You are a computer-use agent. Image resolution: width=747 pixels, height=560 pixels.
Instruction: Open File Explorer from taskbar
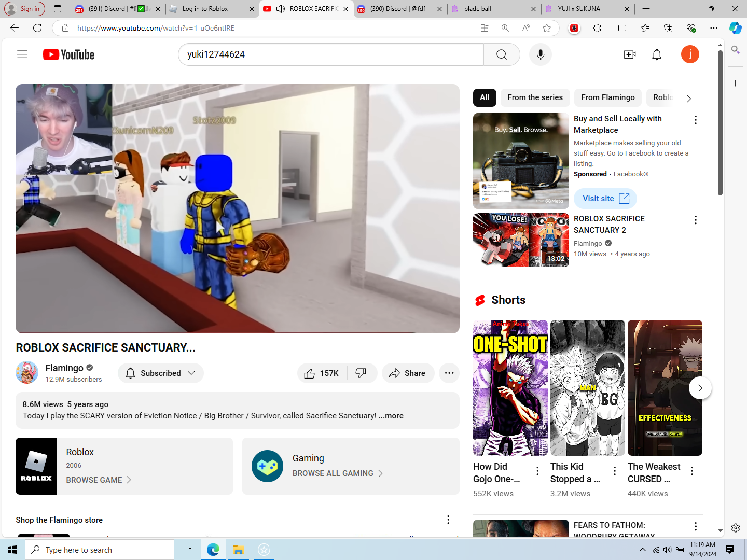click(x=238, y=550)
